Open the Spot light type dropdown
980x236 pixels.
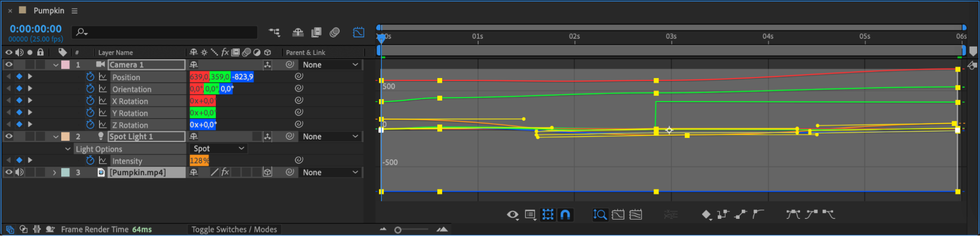coord(219,148)
